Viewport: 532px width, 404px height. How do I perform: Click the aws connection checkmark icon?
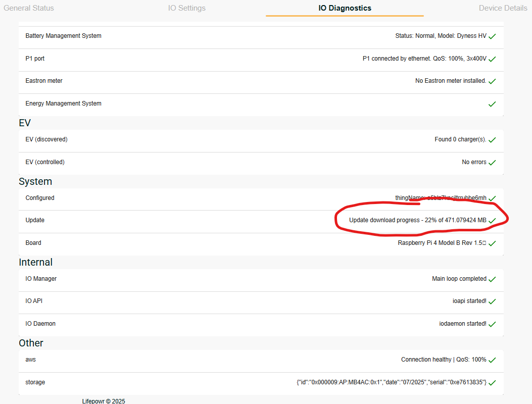click(492, 360)
